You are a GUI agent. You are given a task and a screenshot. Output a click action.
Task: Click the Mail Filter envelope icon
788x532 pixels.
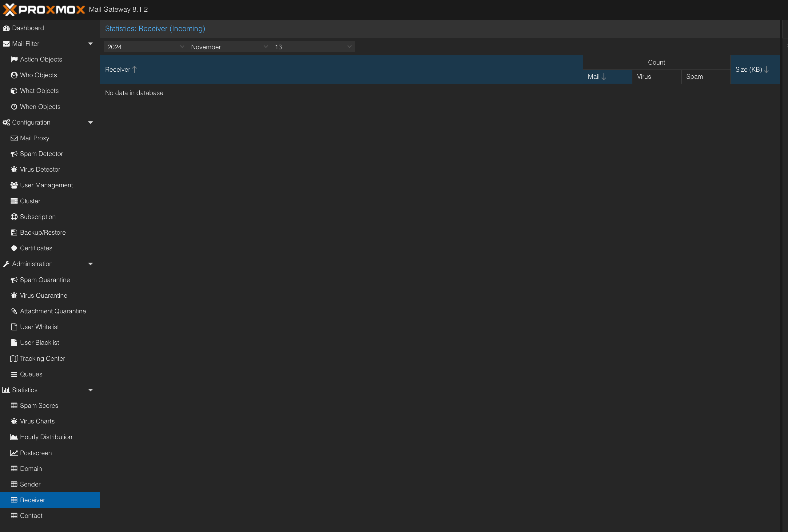pyautogui.click(x=6, y=44)
